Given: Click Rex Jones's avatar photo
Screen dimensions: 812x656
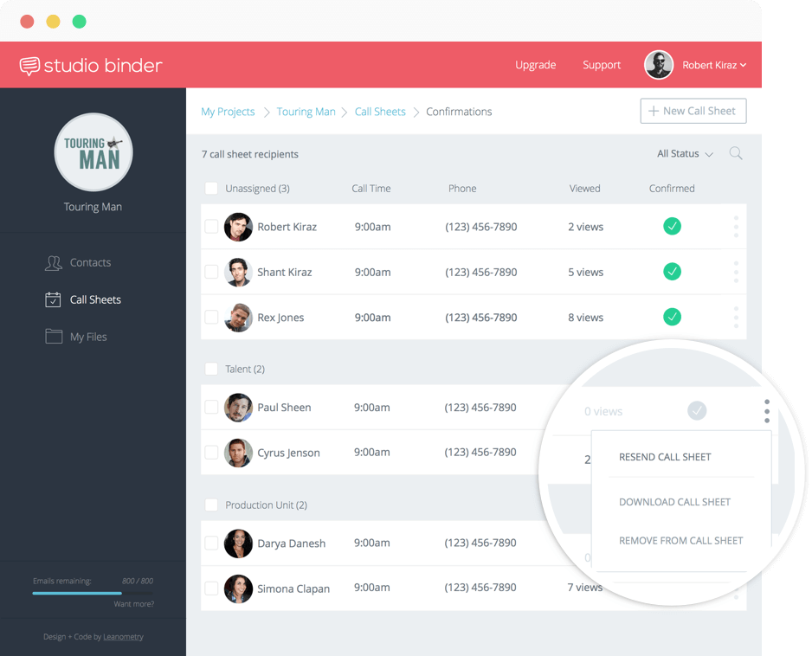Looking at the screenshot, I should tap(238, 318).
